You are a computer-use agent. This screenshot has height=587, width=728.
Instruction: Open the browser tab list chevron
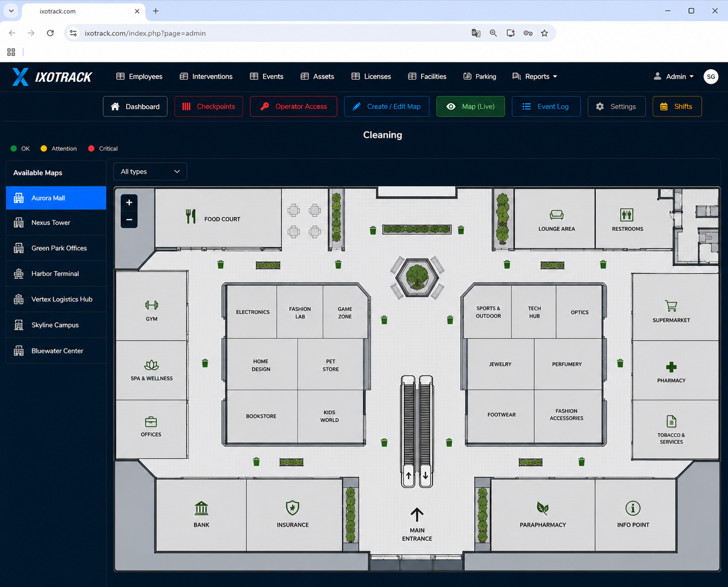click(x=11, y=10)
